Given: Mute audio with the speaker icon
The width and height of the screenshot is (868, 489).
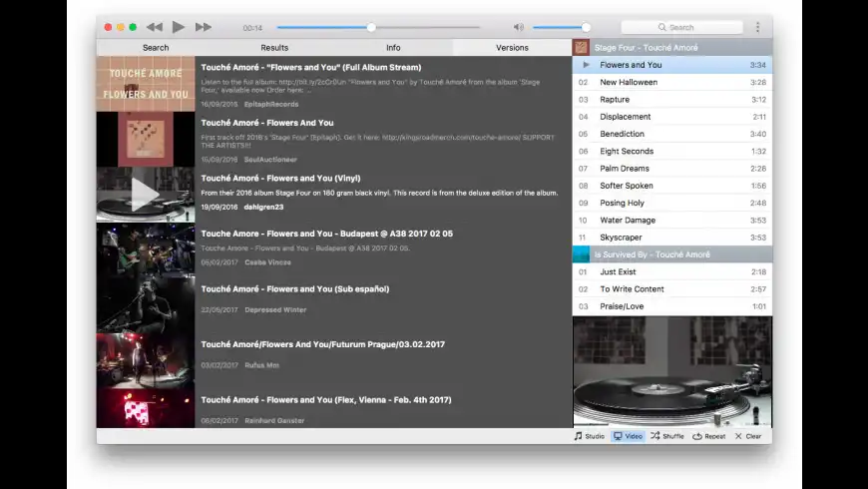Looking at the screenshot, I should point(519,27).
